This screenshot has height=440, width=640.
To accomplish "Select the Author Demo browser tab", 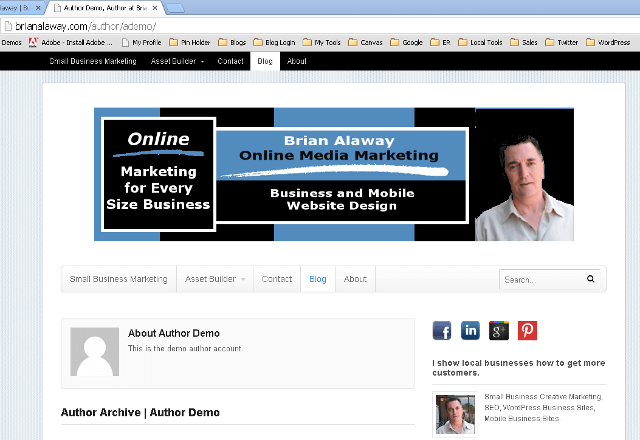I will click(x=105, y=8).
